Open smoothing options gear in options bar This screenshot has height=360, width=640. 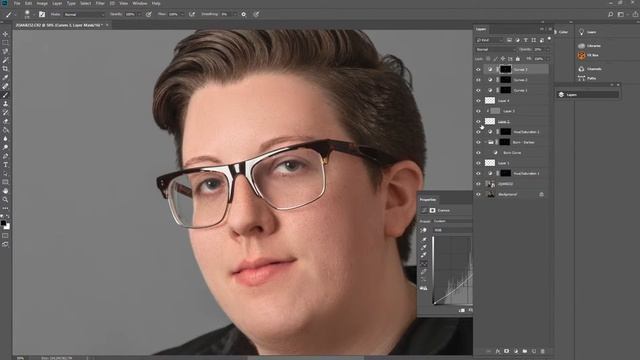click(244, 14)
